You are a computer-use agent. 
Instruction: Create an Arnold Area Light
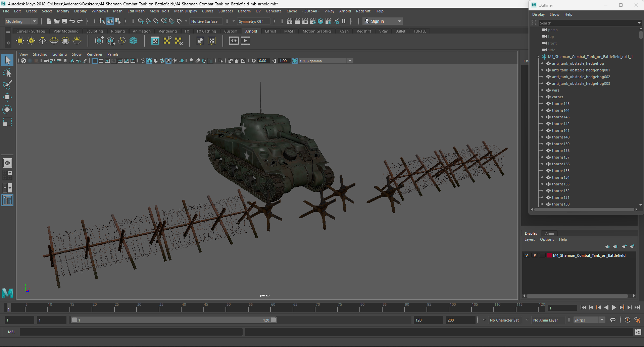click(x=20, y=41)
